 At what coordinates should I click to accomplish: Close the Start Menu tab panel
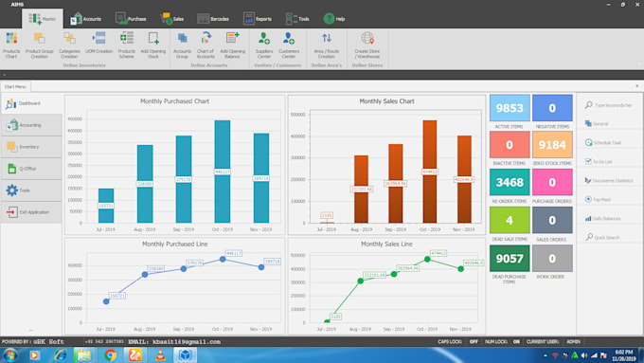pos(637,86)
